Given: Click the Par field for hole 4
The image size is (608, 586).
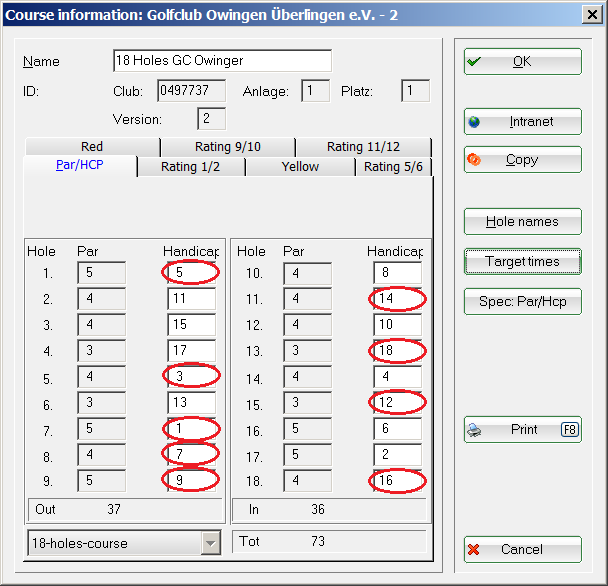Looking at the screenshot, I should [102, 351].
